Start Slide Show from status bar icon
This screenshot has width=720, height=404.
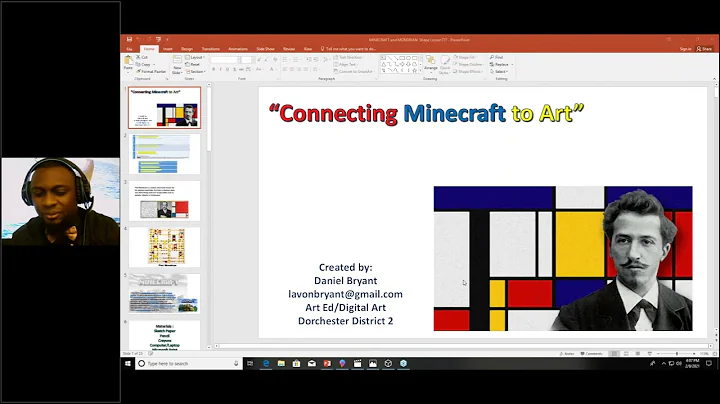point(649,354)
